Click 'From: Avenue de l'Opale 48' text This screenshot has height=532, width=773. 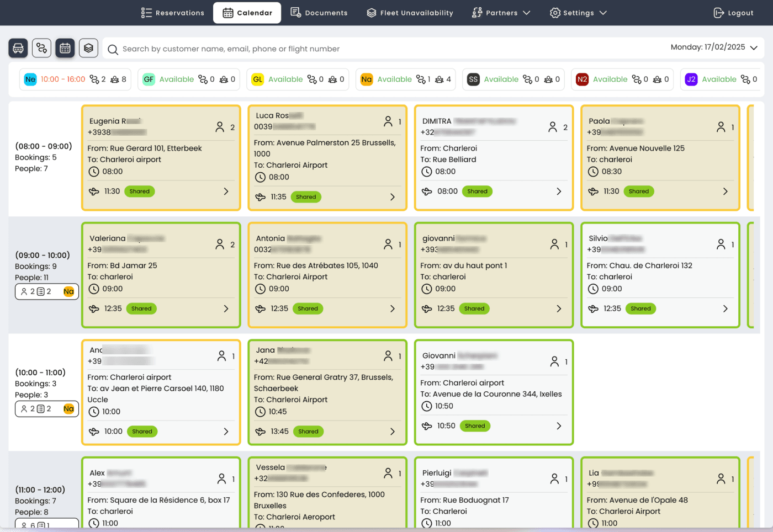click(637, 500)
